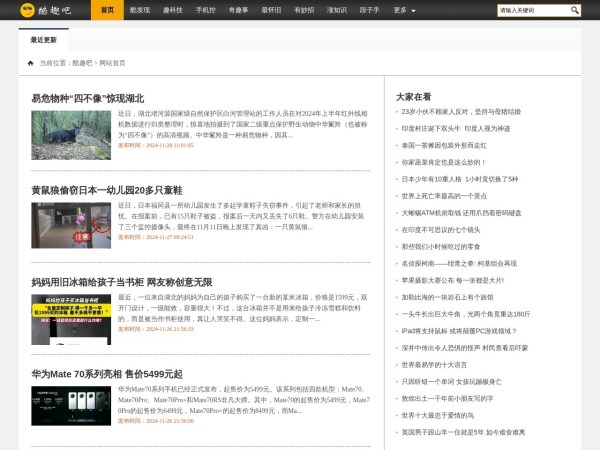Image resolution: width=600 pixels, height=450 pixels.
Task: Open the 段子手 navigation item
Action: [x=369, y=10]
